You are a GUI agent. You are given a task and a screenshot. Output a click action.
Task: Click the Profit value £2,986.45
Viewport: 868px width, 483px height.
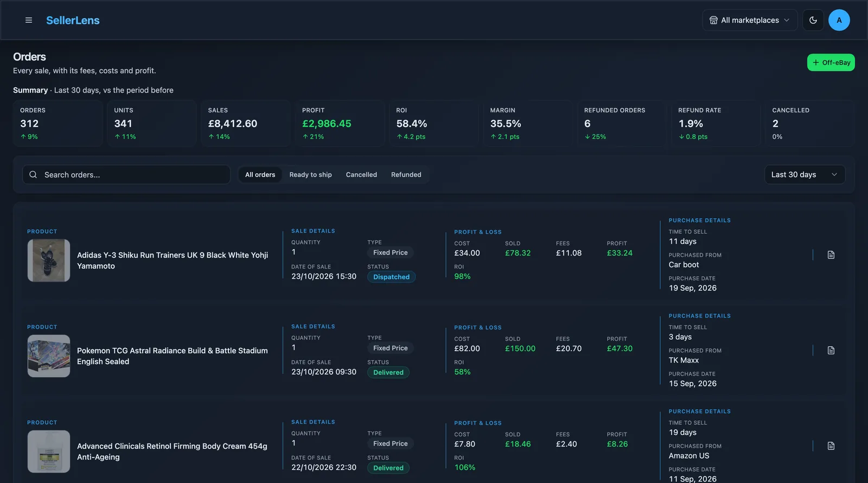pos(327,124)
